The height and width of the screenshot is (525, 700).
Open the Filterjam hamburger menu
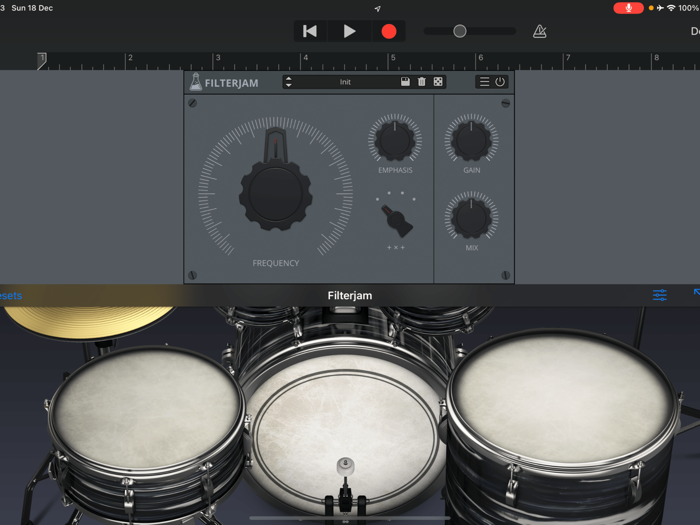[484, 82]
